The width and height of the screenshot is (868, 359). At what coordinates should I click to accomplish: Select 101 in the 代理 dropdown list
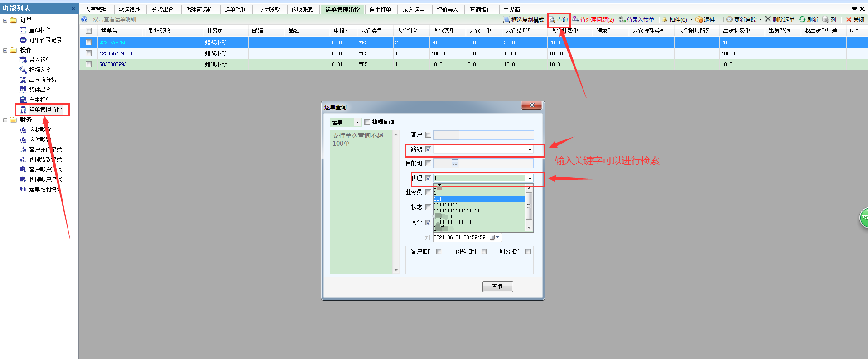[x=478, y=199]
